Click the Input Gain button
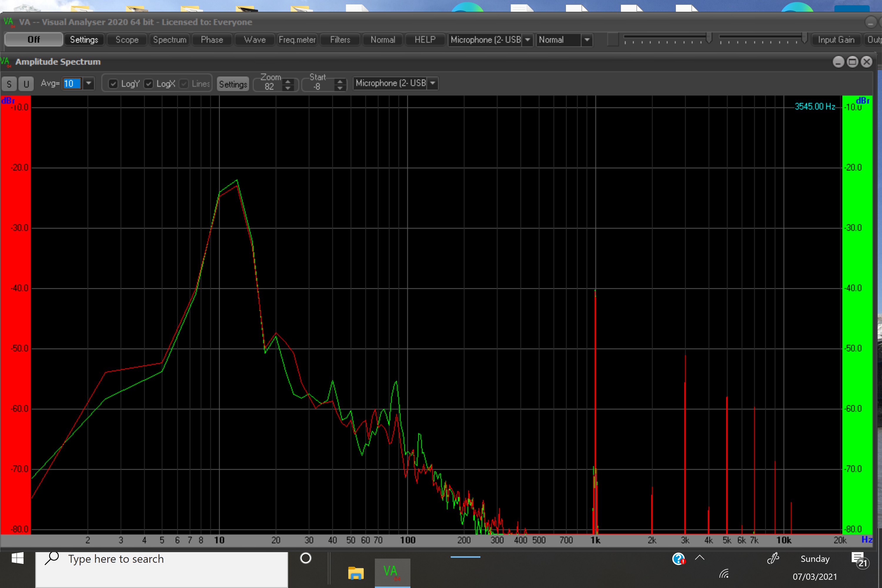 (x=836, y=39)
